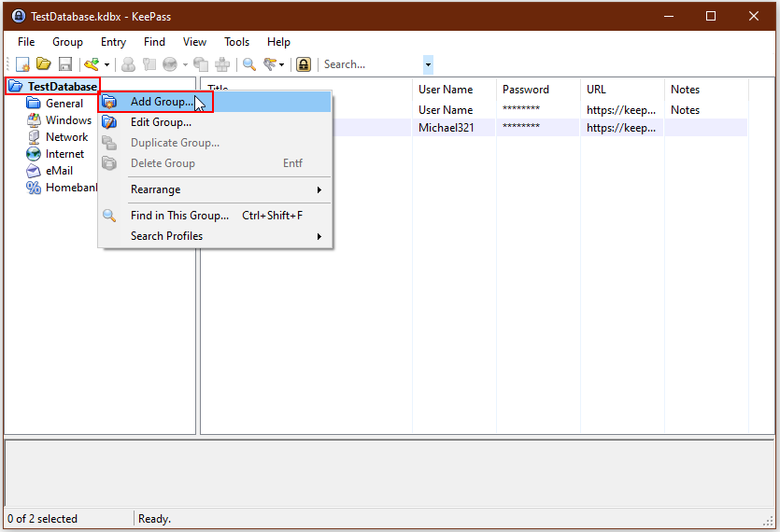Select the General group in tree
780x532 pixels.
click(x=64, y=104)
